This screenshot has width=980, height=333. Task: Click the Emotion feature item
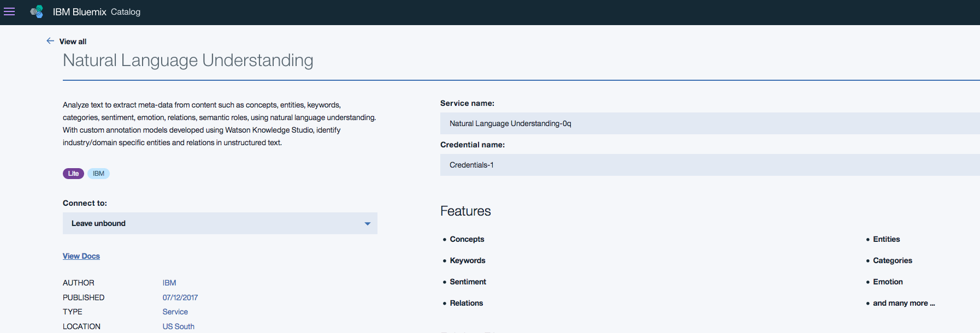point(888,282)
